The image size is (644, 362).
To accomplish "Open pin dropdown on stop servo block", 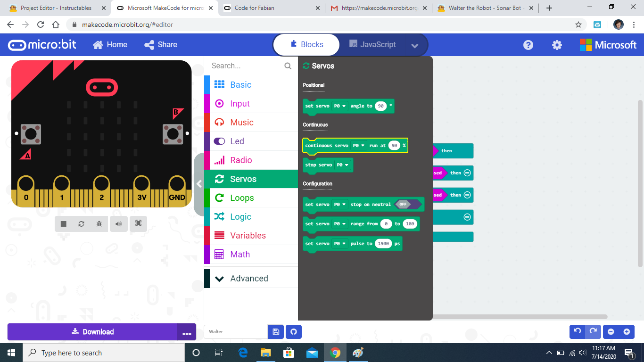I will [x=342, y=165].
